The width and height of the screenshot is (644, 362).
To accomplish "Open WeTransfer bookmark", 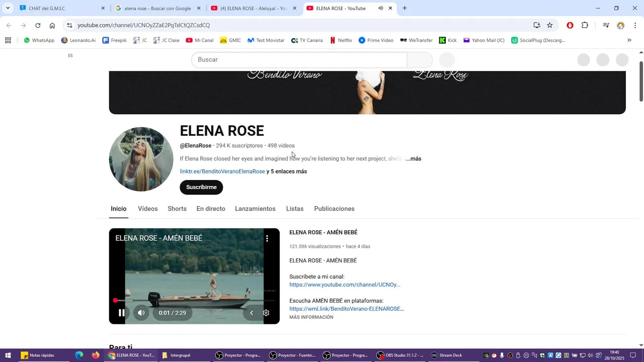I will [x=416, y=40].
